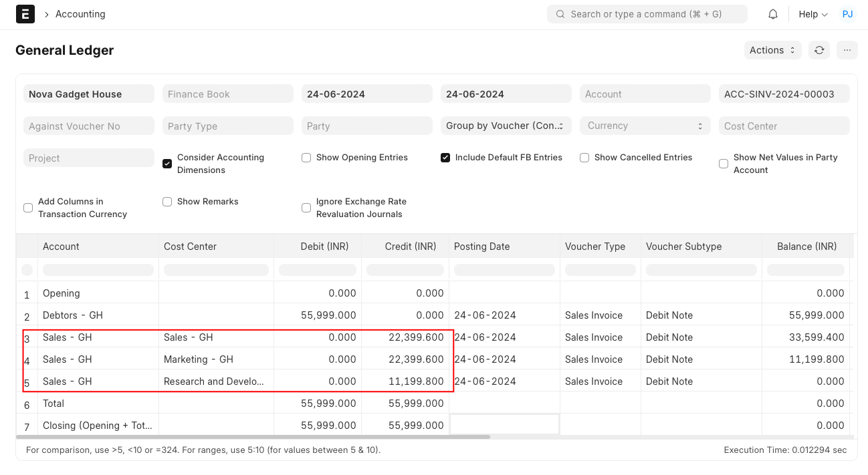868x475 pixels.
Task: Enable Show Opening Entries checkbox
Action: 306,158
